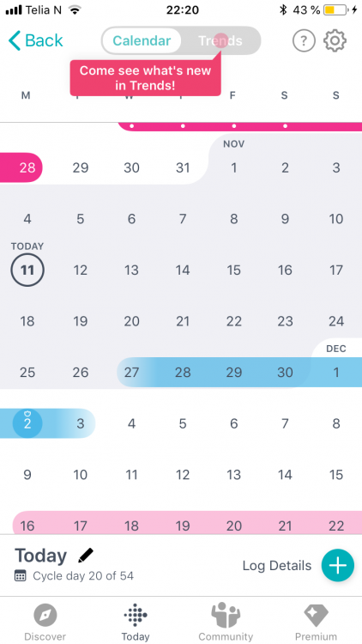Tap the pencil edit icon beside Today

[86, 556]
